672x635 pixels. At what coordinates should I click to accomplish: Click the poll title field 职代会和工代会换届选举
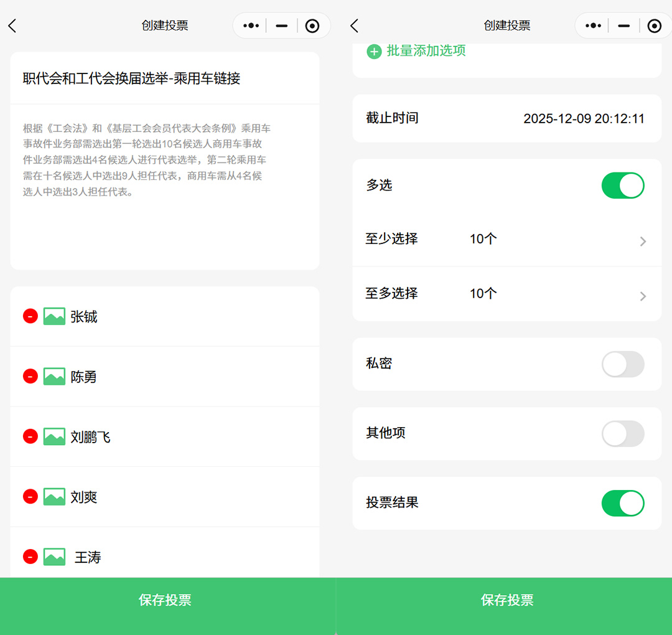(x=132, y=78)
